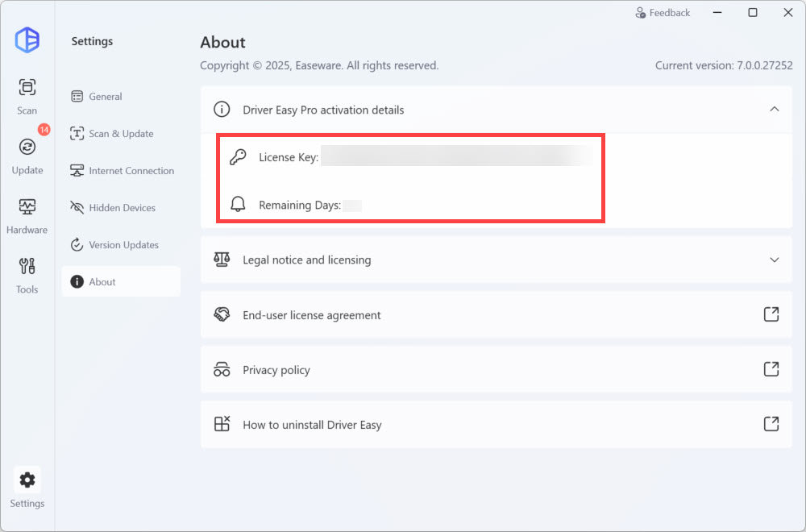Click the handshake icon for license agreement
The width and height of the screenshot is (806, 532).
point(222,314)
